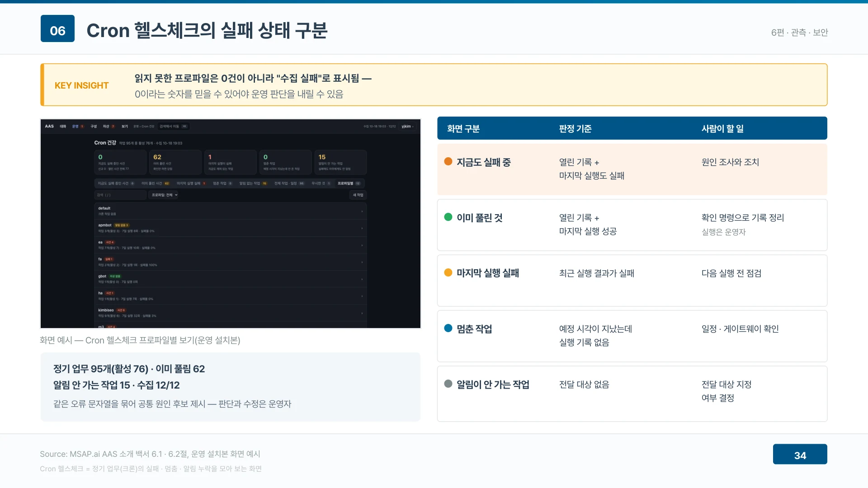
Task: Open the 구성 menu in AAS nav
Action: pos(94,127)
